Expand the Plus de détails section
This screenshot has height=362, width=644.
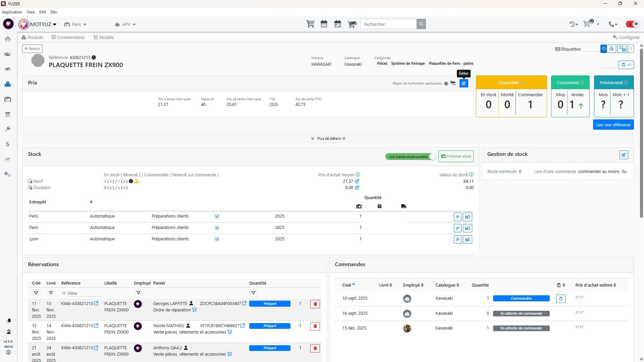tap(328, 138)
